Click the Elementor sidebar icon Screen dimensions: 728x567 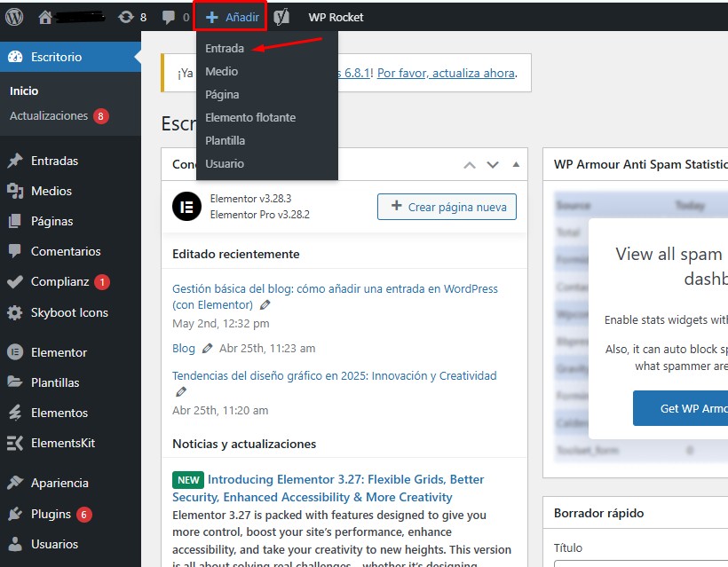[x=15, y=352]
